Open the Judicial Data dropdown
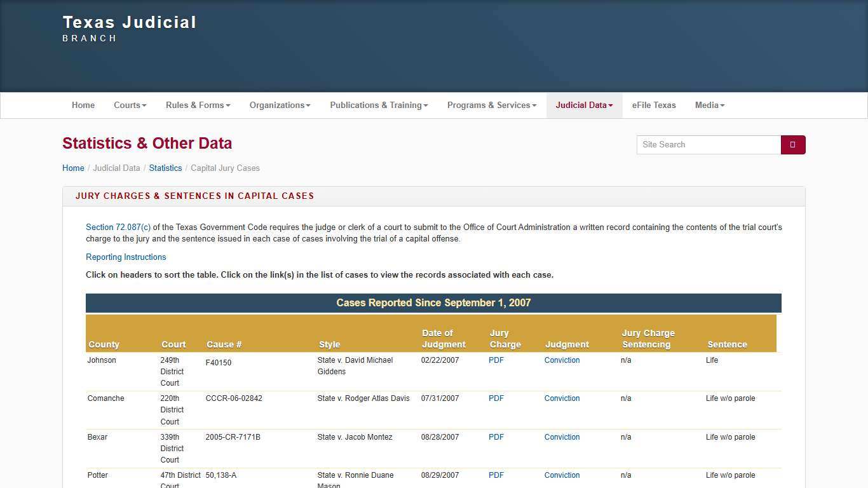 click(x=583, y=105)
